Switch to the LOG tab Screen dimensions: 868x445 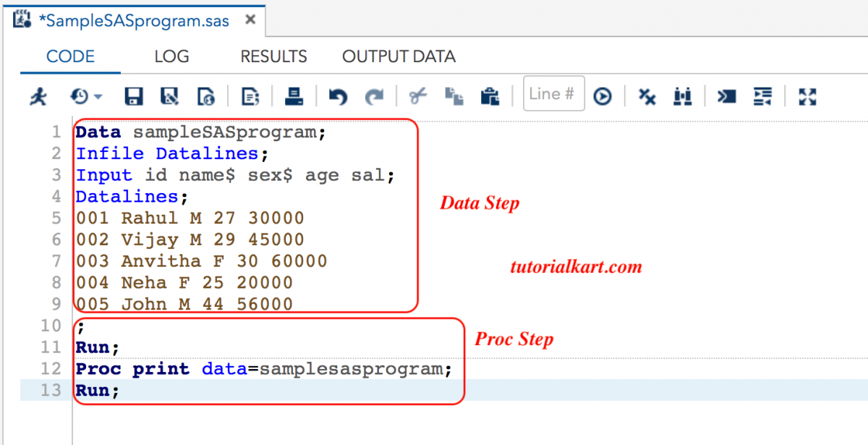tap(171, 56)
